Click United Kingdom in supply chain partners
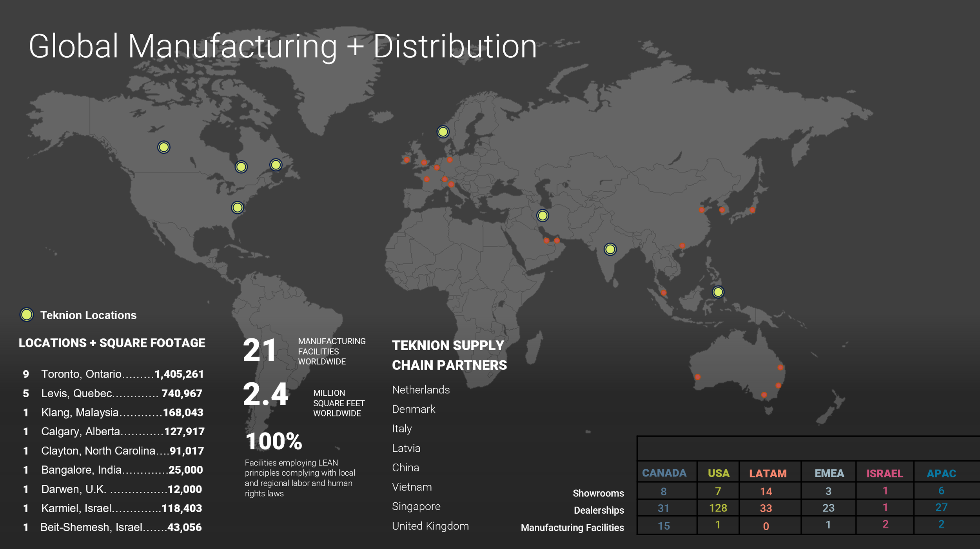 tap(430, 526)
